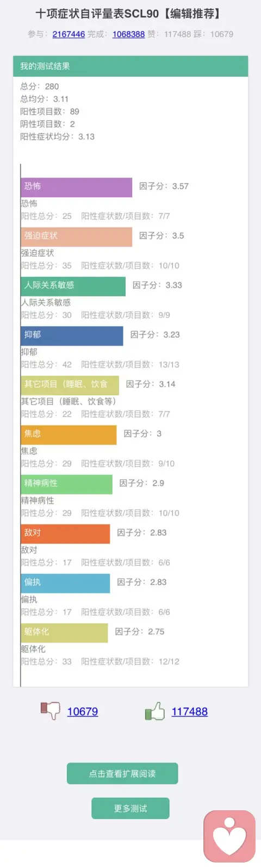Open the 2167446 participants link
The height and width of the screenshot is (868, 261).
click(69, 34)
